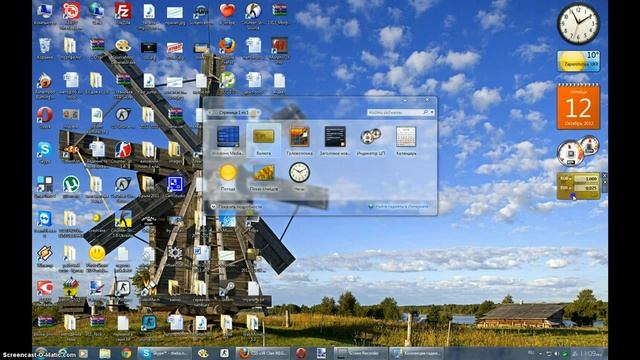Switch to the Firefox taskbar window
The image size is (640, 360).
(262, 353)
